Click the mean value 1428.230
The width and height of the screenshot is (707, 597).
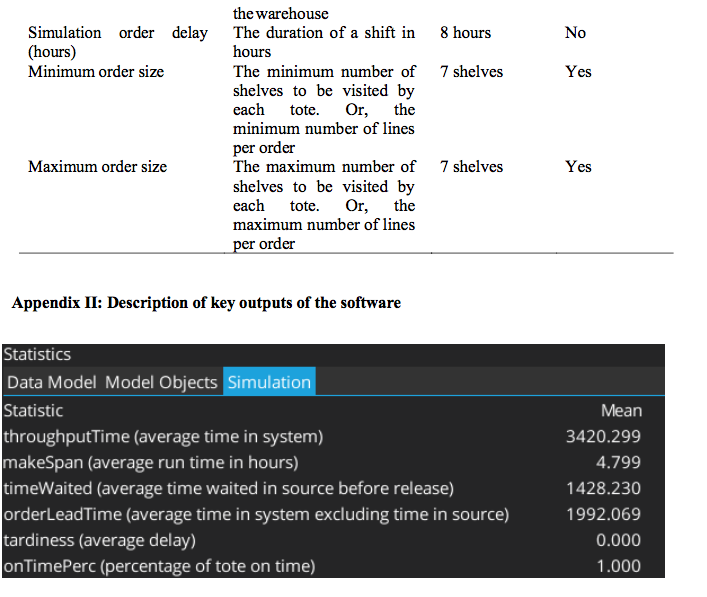tap(603, 488)
